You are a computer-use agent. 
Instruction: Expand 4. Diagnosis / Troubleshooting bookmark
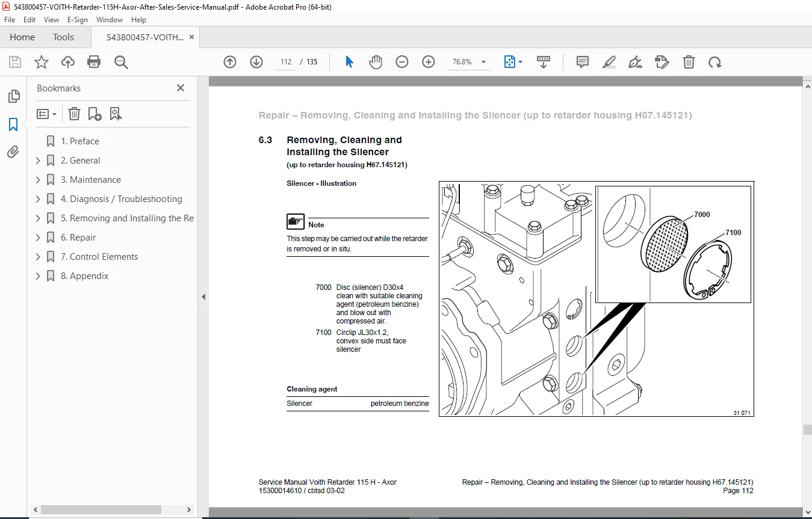tap(38, 199)
